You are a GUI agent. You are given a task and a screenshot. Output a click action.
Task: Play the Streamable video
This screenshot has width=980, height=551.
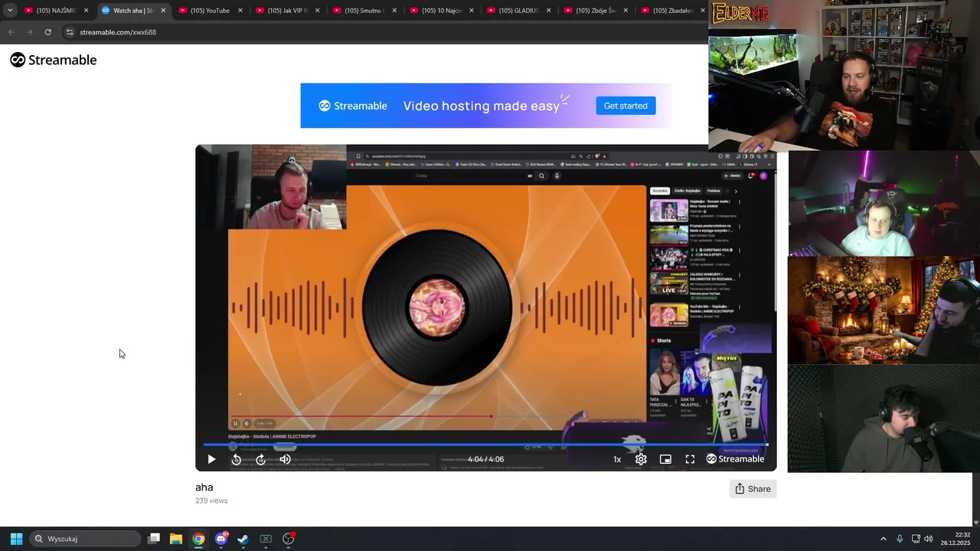211,459
